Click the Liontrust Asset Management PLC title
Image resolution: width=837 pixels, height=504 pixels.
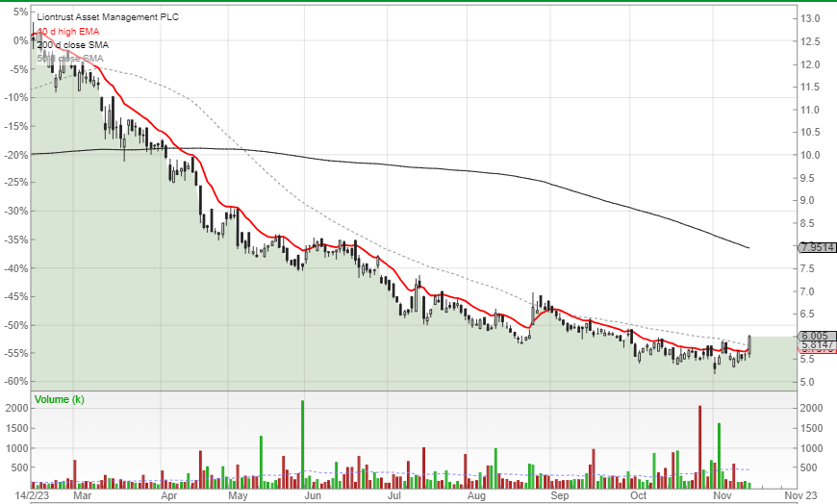tap(108, 17)
